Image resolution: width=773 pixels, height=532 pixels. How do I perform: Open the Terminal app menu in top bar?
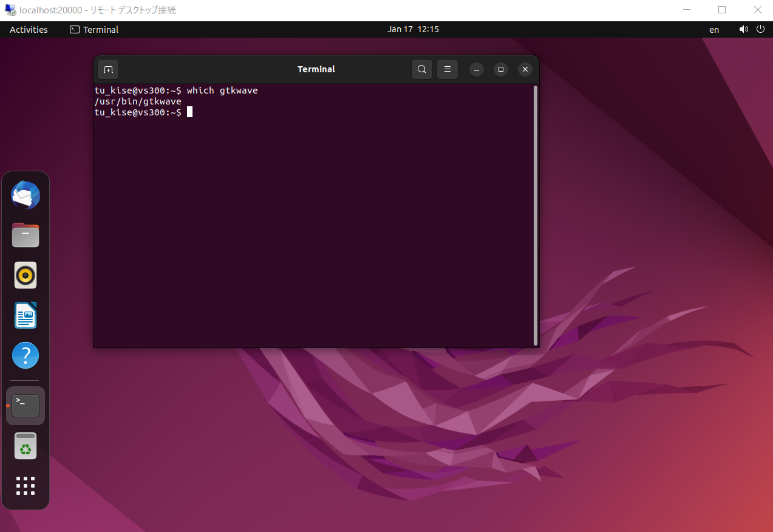tap(94, 30)
